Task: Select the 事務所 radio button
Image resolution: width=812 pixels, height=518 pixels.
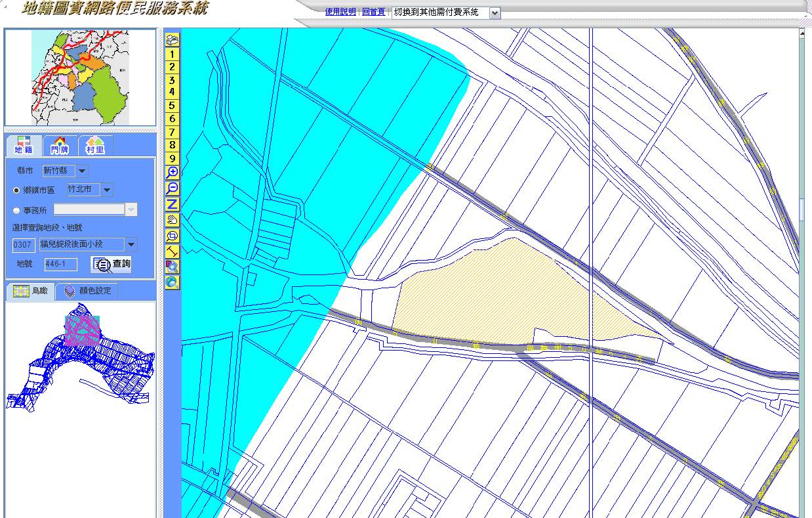Action: [17, 211]
